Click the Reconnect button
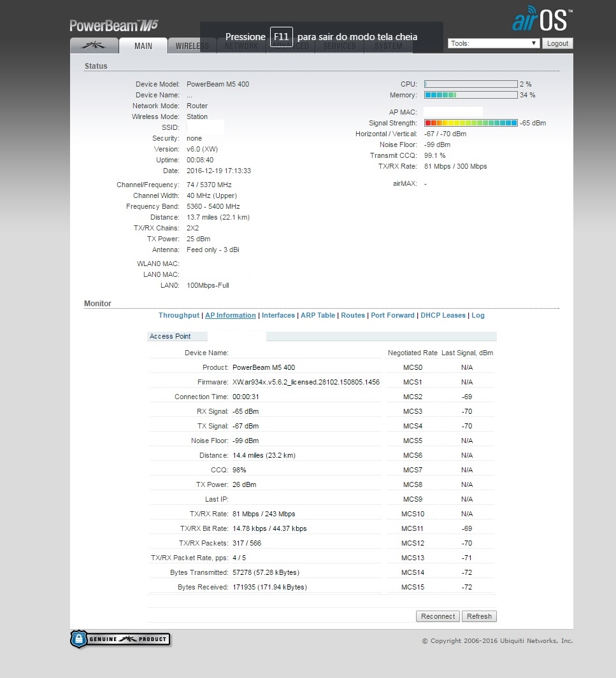616x678 pixels. (x=438, y=616)
